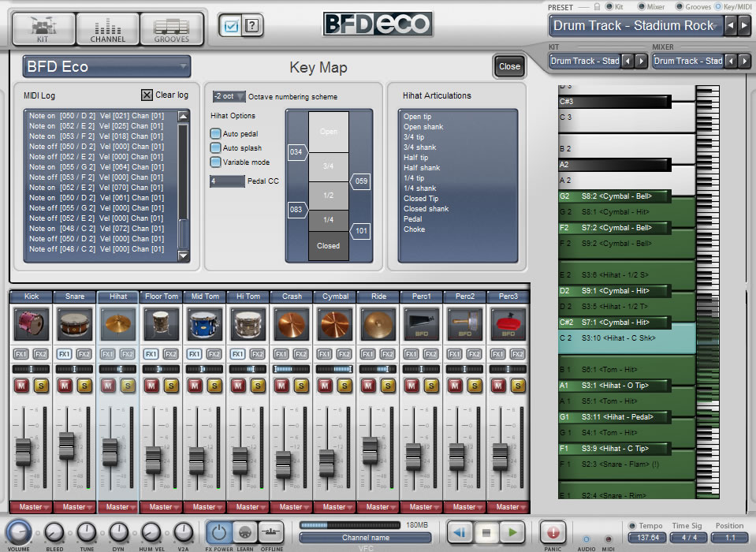Go to the next preset arrow
Image resolution: width=756 pixels, height=552 pixels.
pyautogui.click(x=744, y=25)
